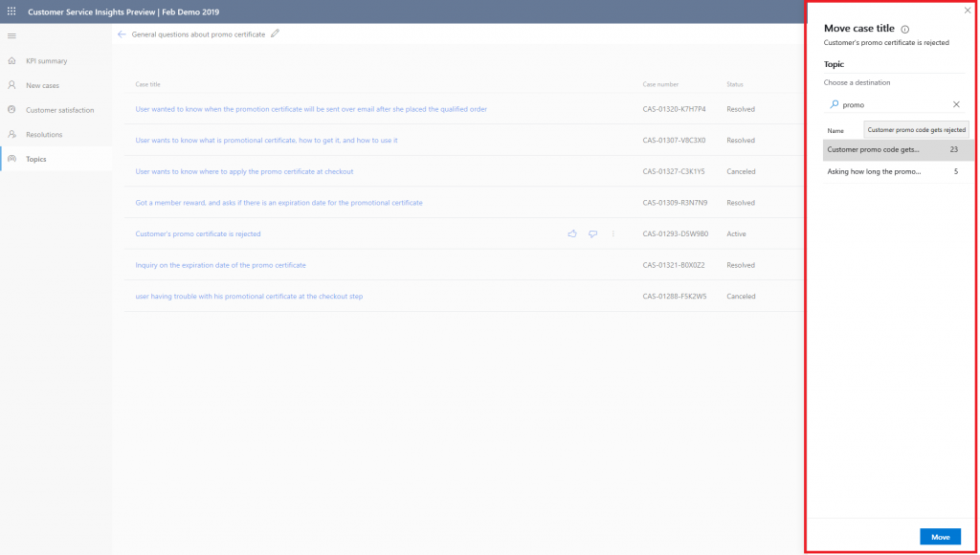
Task: Open more options ellipsis for the active case
Action: (x=612, y=233)
